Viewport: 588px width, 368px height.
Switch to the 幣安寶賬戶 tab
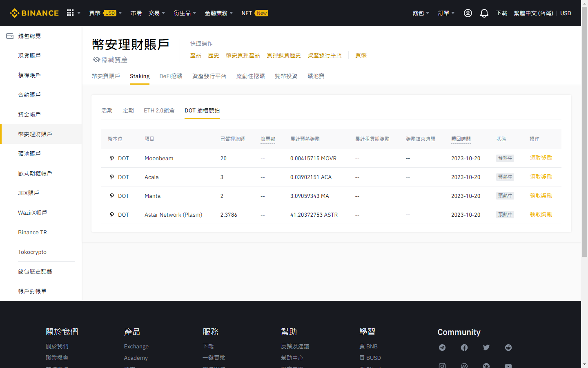106,76
